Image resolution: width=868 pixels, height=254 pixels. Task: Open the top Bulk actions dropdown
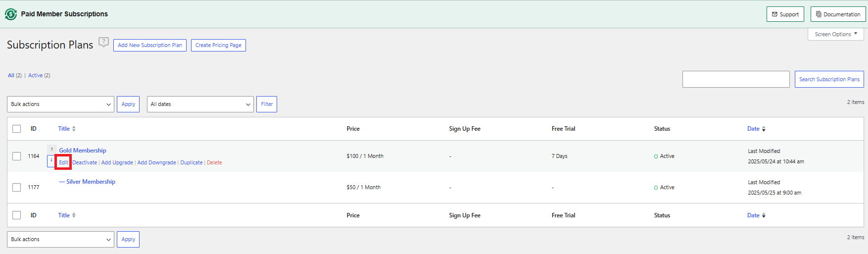tap(60, 104)
